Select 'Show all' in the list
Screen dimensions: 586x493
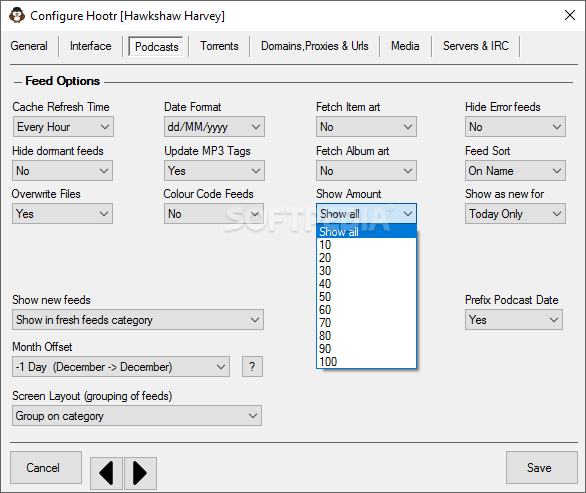pos(366,232)
